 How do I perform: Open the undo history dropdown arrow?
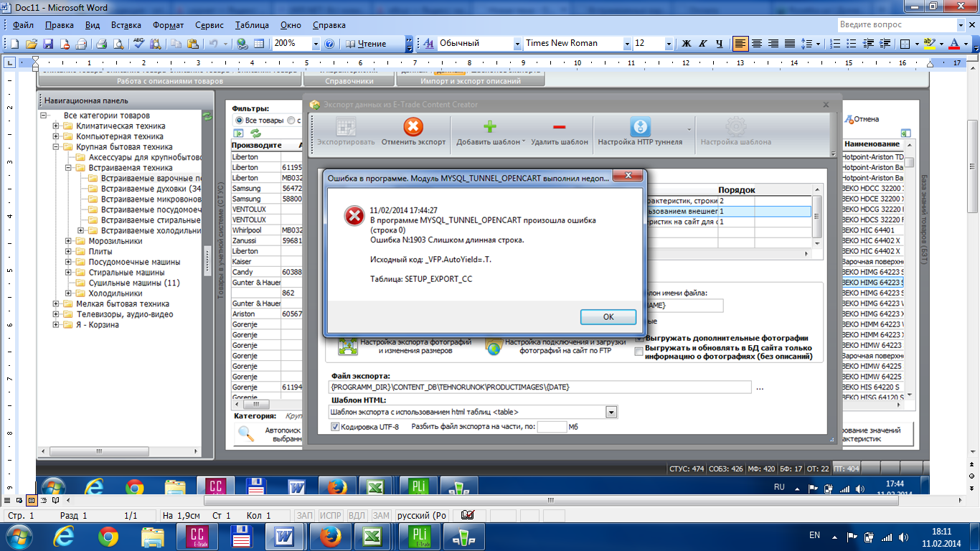coord(224,44)
